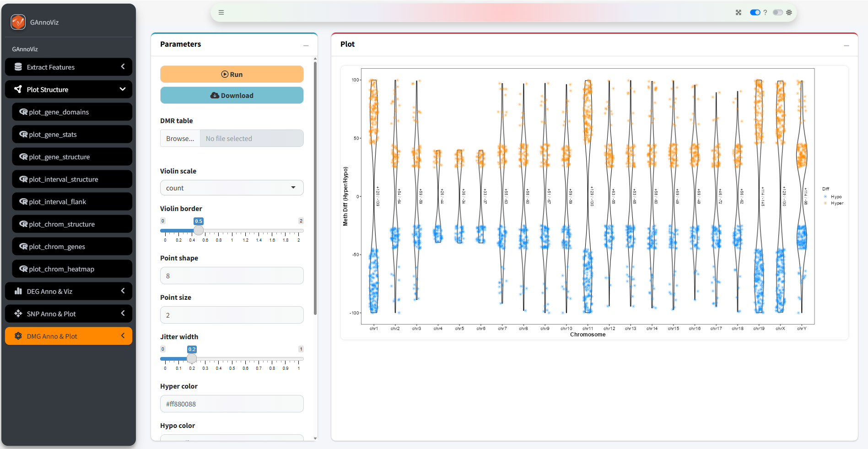
Task: Click the fullscreen expand icon in the toolbar
Action: tap(739, 12)
